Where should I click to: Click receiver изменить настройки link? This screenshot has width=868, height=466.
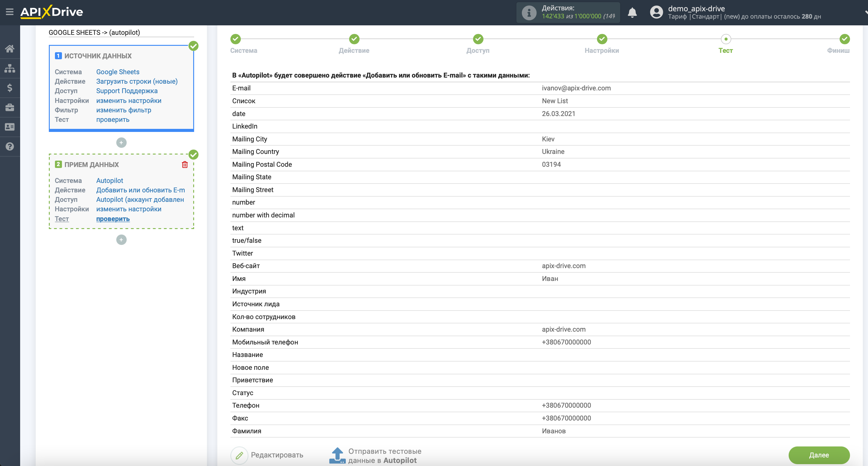click(x=129, y=209)
